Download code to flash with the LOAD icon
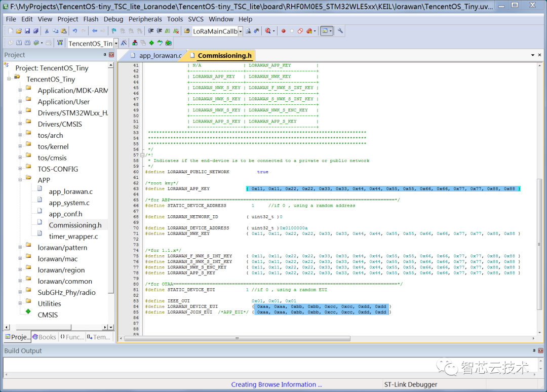 (60, 43)
